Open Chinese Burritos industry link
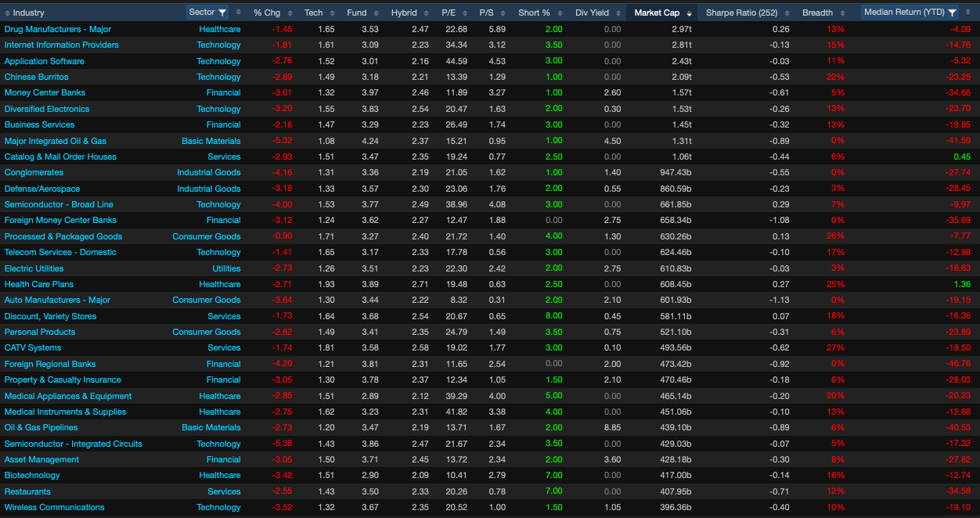Image resolution: width=980 pixels, height=518 pixels. (37, 77)
